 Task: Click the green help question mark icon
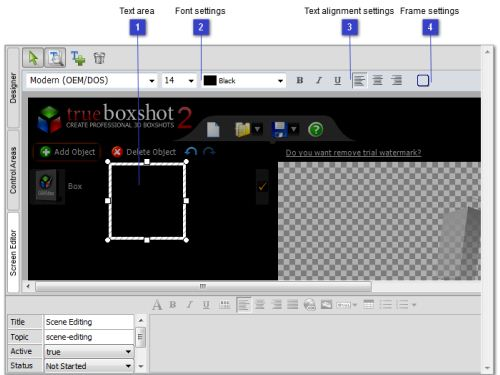pos(315,129)
